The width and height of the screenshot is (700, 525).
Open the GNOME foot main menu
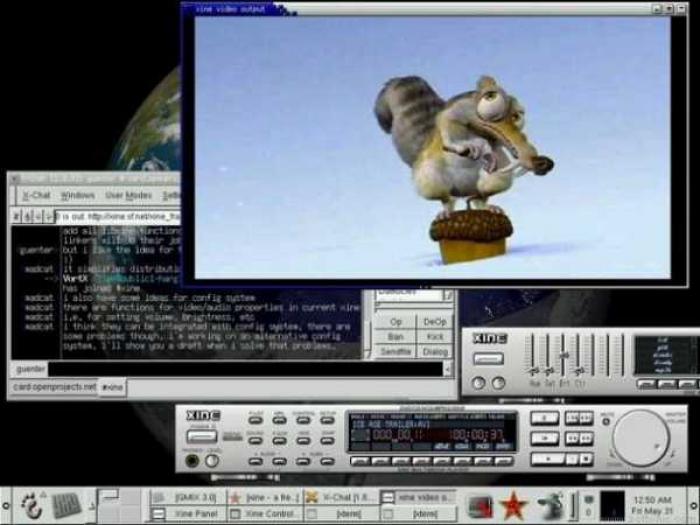click(32, 506)
